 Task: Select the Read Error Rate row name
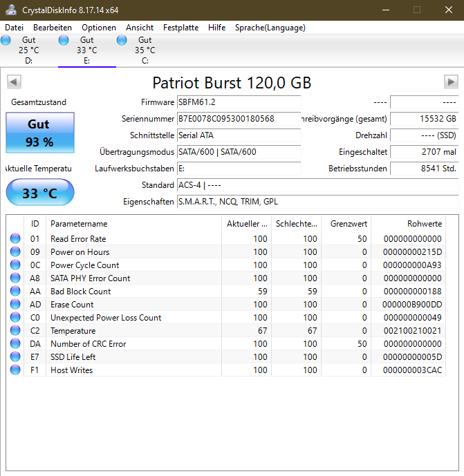pyautogui.click(x=78, y=239)
